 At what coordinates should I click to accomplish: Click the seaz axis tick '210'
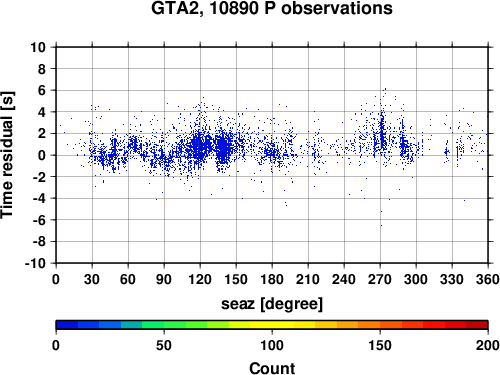308,279
